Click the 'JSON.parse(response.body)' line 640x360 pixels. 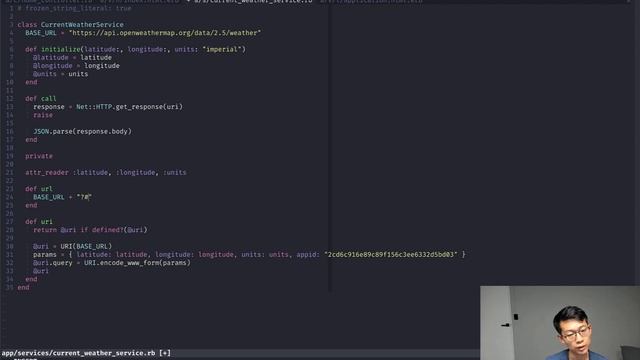click(82, 131)
